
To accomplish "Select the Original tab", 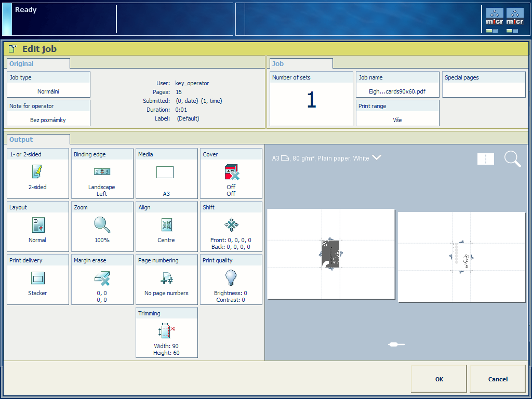I will point(22,64).
